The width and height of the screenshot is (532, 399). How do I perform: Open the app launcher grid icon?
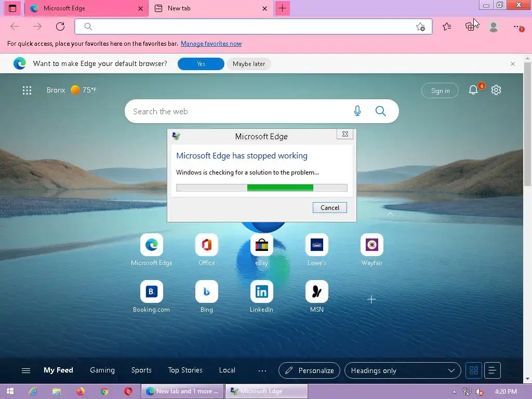tap(27, 90)
